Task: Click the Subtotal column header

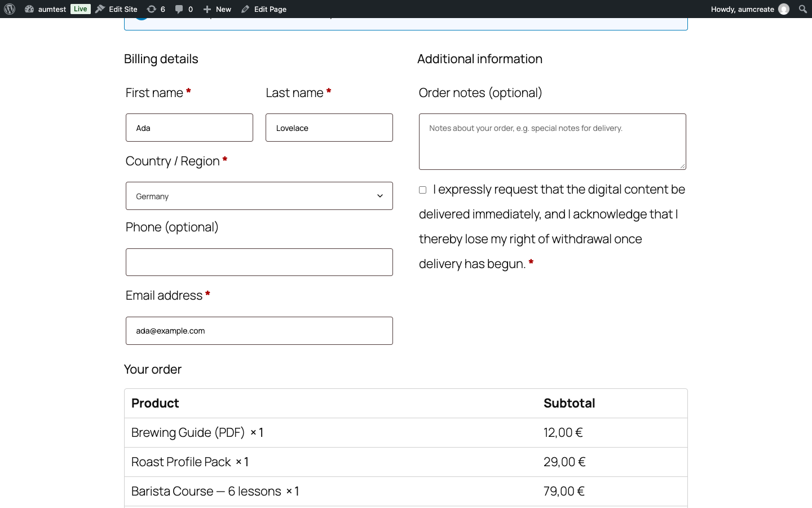Action: (x=569, y=403)
